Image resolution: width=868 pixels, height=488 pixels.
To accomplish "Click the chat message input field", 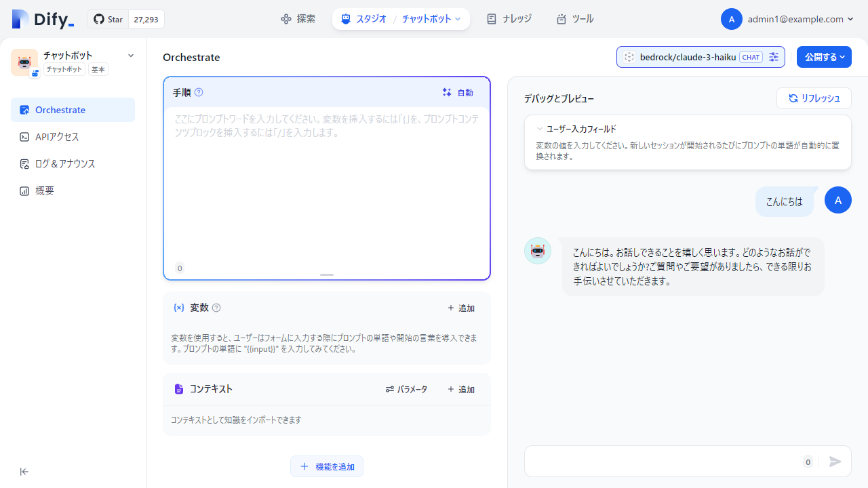I will coord(665,461).
